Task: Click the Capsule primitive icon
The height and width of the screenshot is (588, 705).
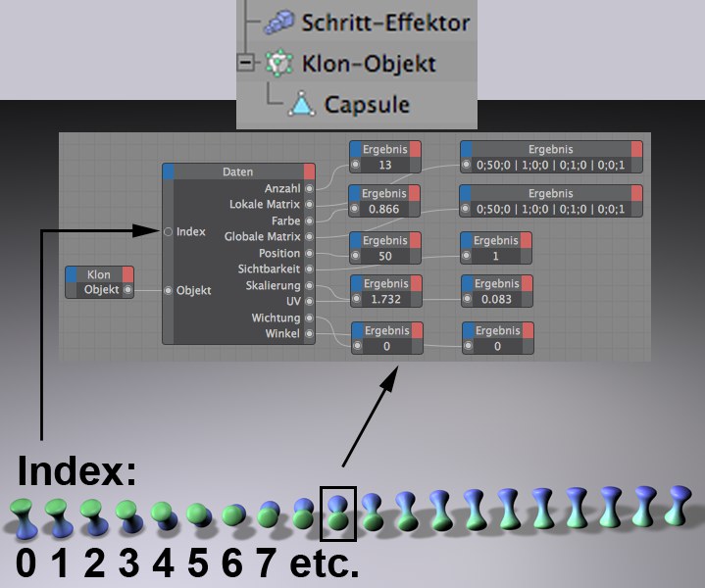Action: 301,104
